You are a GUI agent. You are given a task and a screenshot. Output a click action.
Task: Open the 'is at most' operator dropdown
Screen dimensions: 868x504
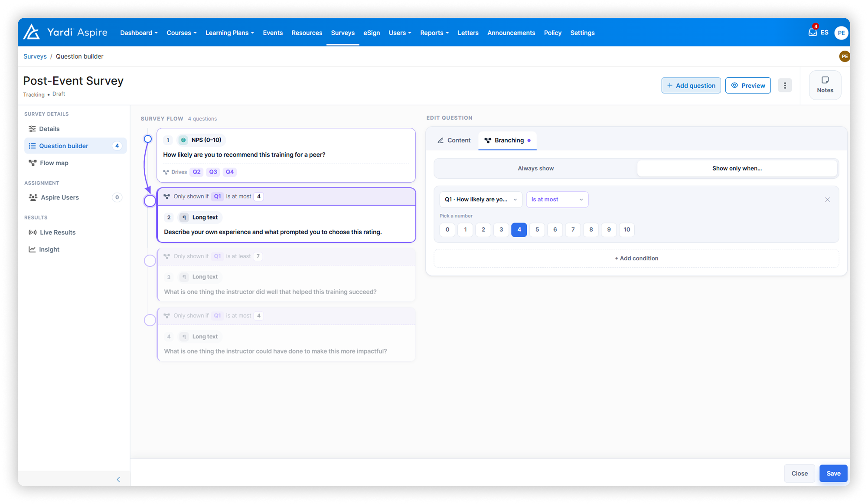coord(557,200)
